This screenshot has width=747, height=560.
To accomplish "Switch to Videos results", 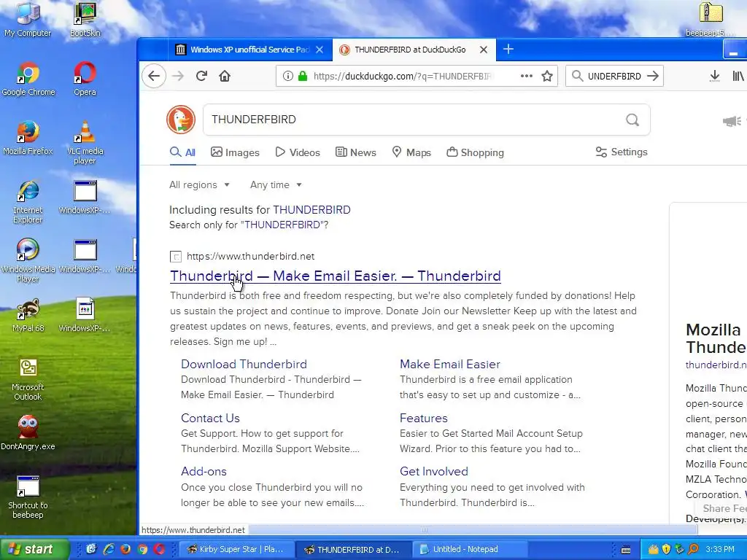I will point(298,152).
